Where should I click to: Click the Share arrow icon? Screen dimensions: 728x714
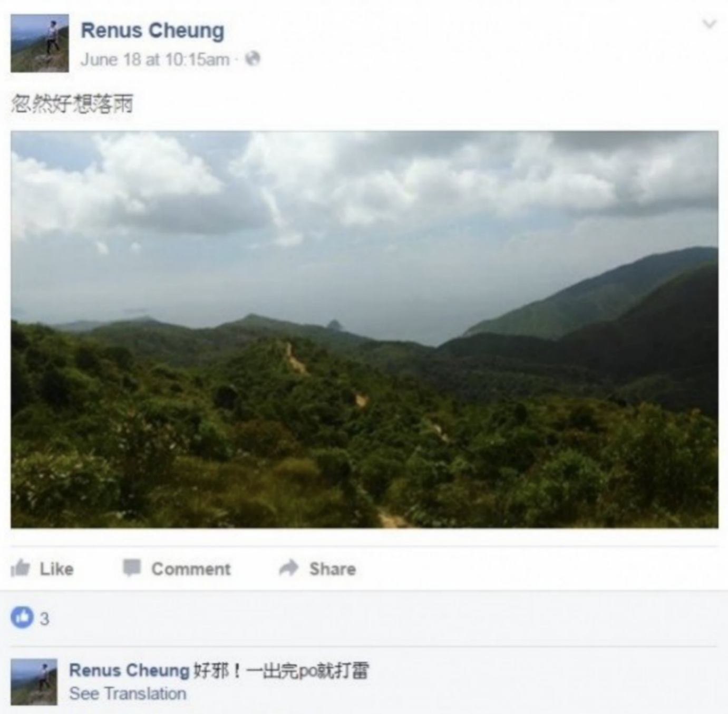tap(288, 568)
